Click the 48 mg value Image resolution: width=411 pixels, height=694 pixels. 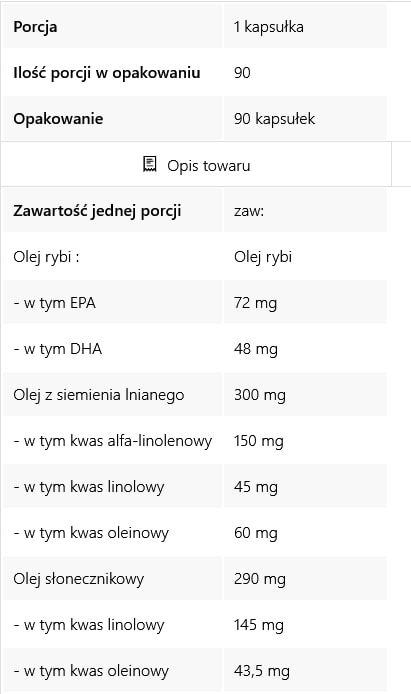[256, 349]
